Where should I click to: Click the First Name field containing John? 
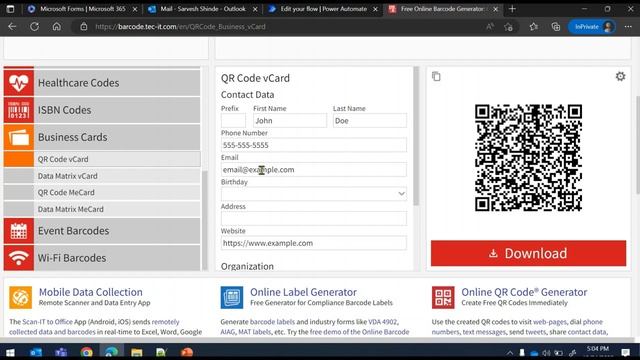[x=290, y=120]
